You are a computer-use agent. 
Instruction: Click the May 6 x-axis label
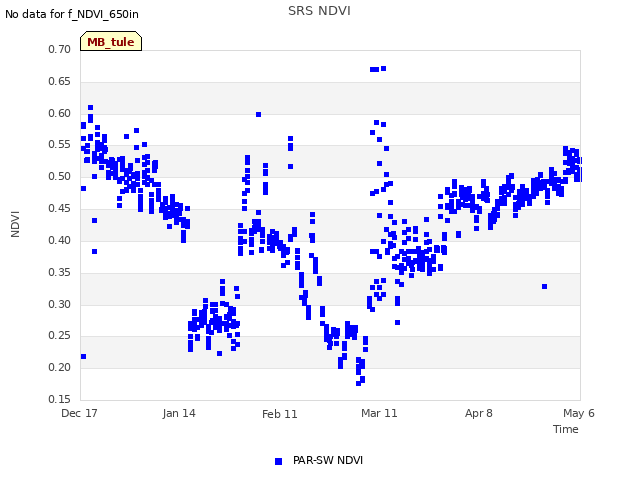pyautogui.click(x=579, y=413)
